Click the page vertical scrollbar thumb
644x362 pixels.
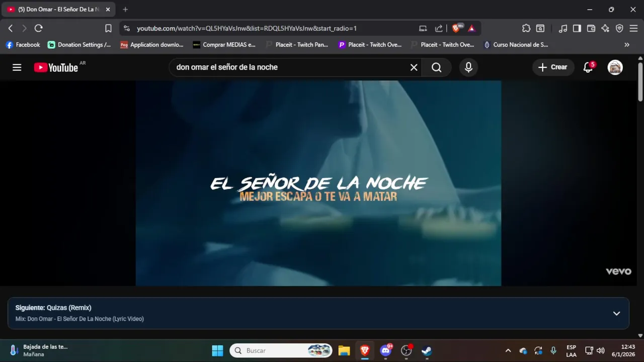point(640,81)
